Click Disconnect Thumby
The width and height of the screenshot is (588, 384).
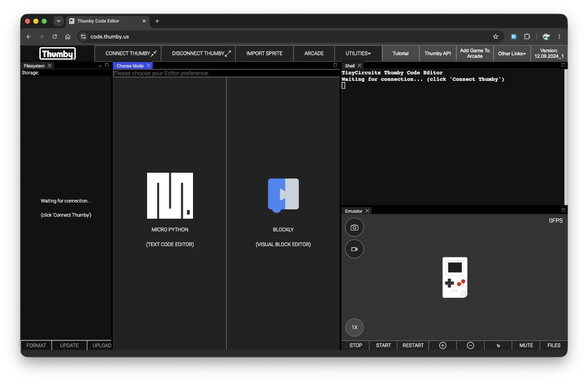[198, 53]
